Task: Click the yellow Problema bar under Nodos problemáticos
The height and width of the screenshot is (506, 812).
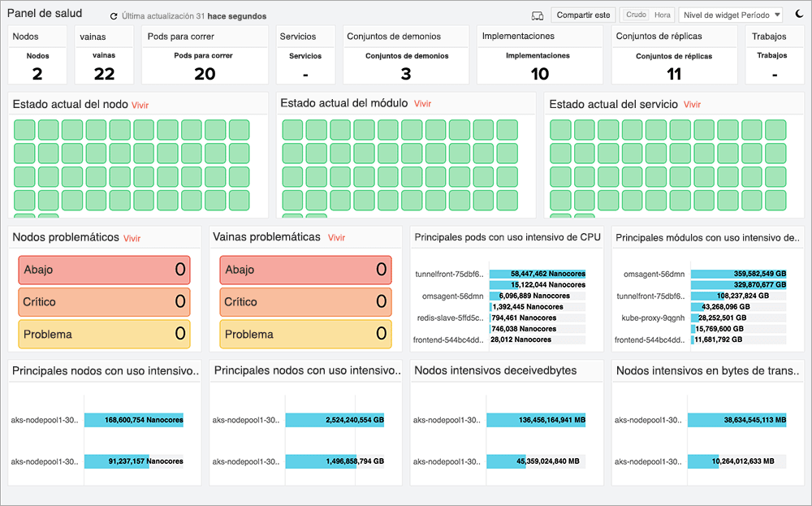Action: pos(104,334)
